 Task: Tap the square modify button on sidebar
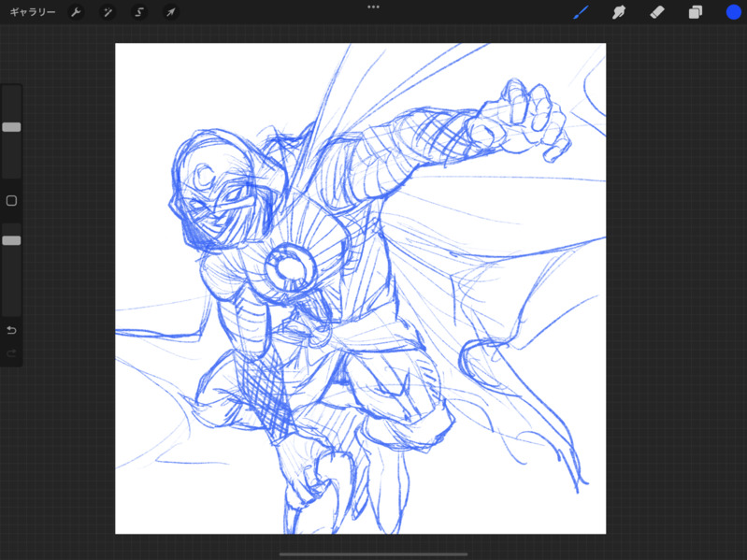[x=11, y=201]
